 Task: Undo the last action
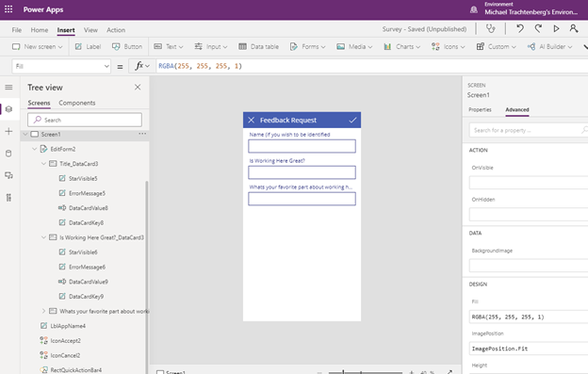pos(520,28)
